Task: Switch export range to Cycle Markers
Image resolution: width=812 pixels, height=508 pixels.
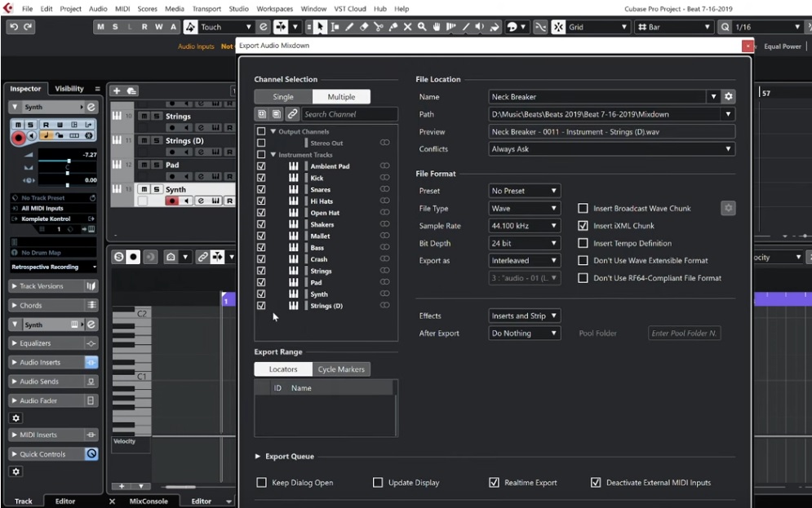Action: pos(340,369)
